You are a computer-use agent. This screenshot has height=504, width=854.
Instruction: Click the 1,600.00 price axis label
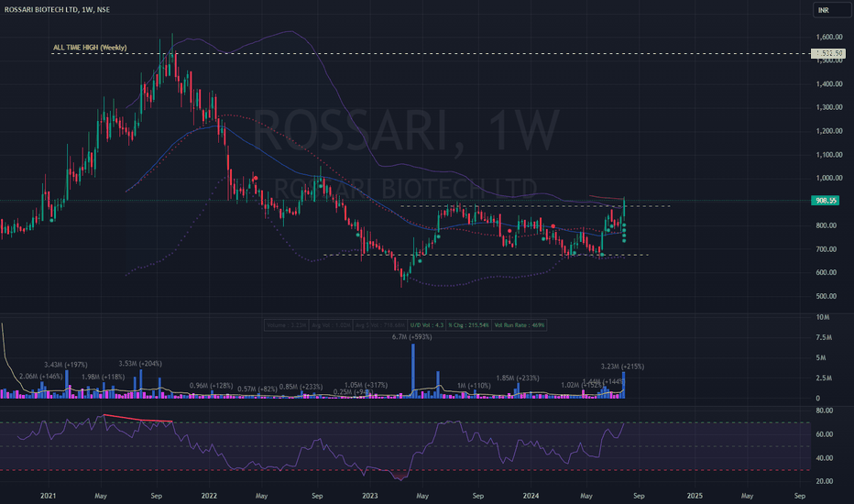pos(829,37)
